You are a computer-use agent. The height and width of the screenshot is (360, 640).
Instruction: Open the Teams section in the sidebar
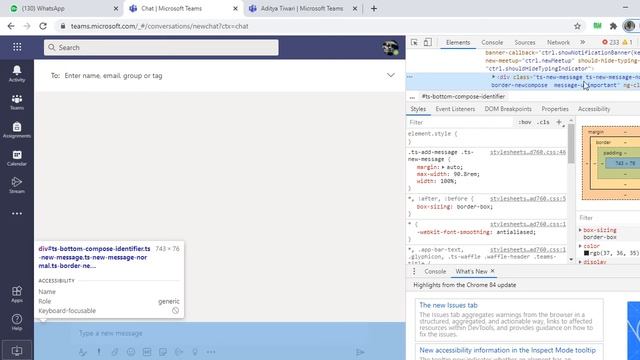tap(17, 102)
